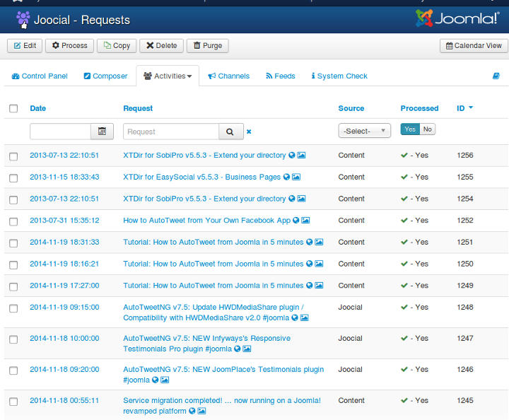
Task: Select the Yes processed filter
Action: (410, 129)
